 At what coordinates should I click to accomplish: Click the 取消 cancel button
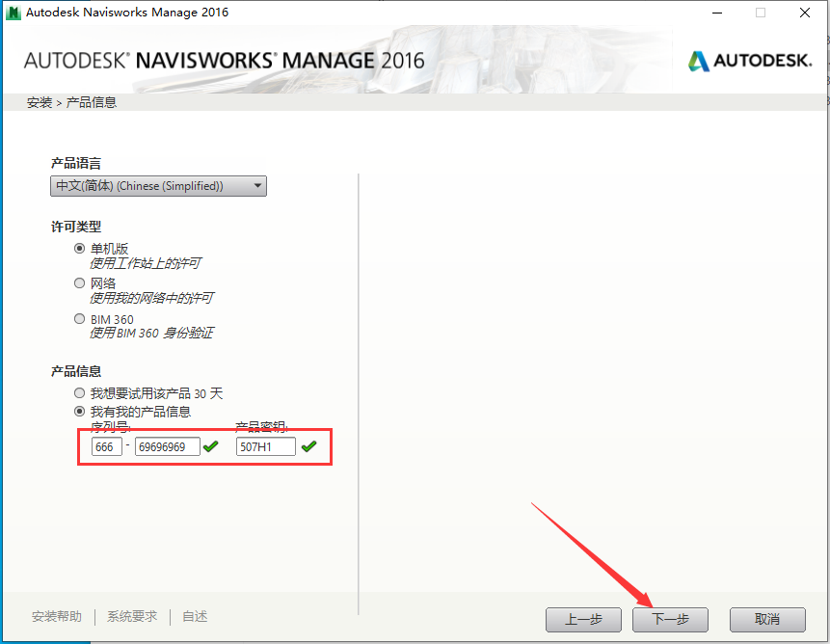point(767,619)
